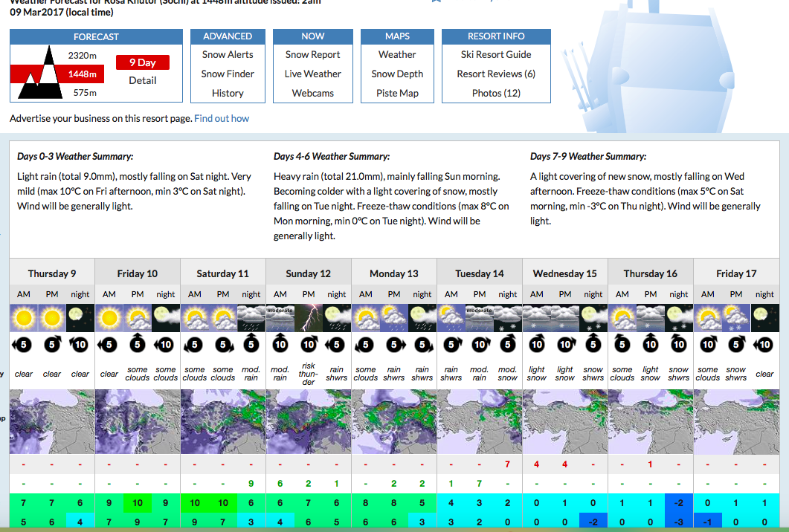The image size is (789, 532).
Task: Click Thursday 9 AM wind arrow icon
Action: (22, 345)
